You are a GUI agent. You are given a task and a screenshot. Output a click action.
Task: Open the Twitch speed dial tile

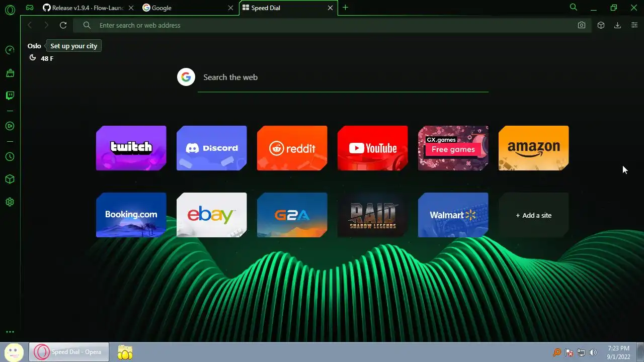(131, 148)
